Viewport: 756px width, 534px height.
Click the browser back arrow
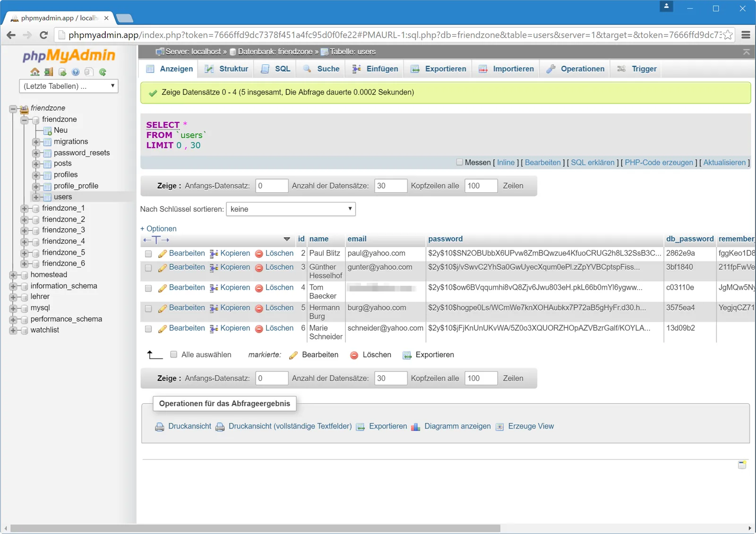[x=11, y=34]
